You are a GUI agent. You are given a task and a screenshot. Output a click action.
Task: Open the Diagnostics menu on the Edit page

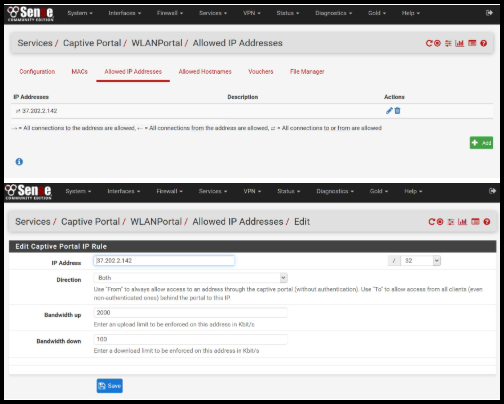click(x=335, y=191)
